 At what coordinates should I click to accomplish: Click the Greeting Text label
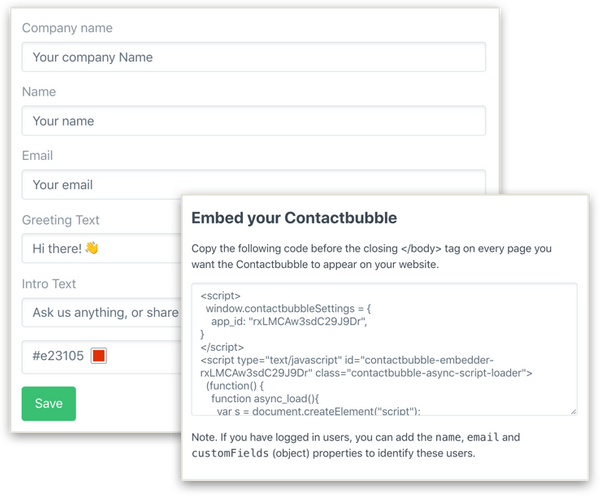click(60, 220)
